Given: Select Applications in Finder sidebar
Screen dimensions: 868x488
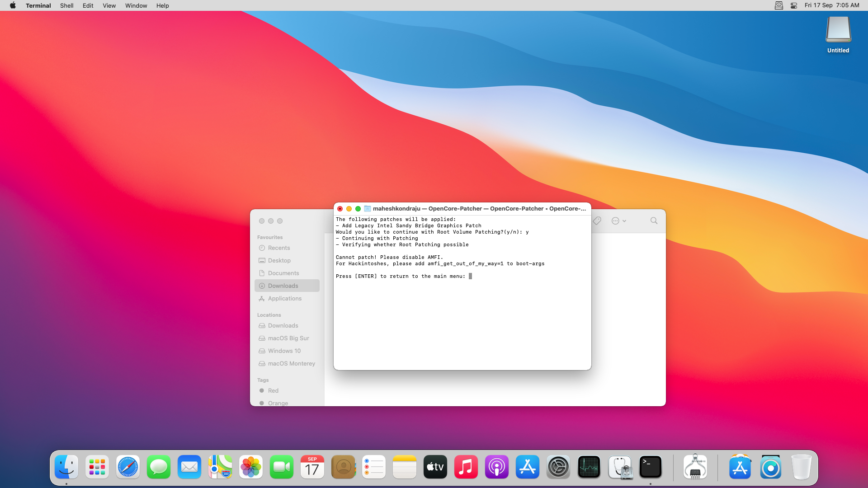Looking at the screenshot, I should pyautogui.click(x=284, y=299).
